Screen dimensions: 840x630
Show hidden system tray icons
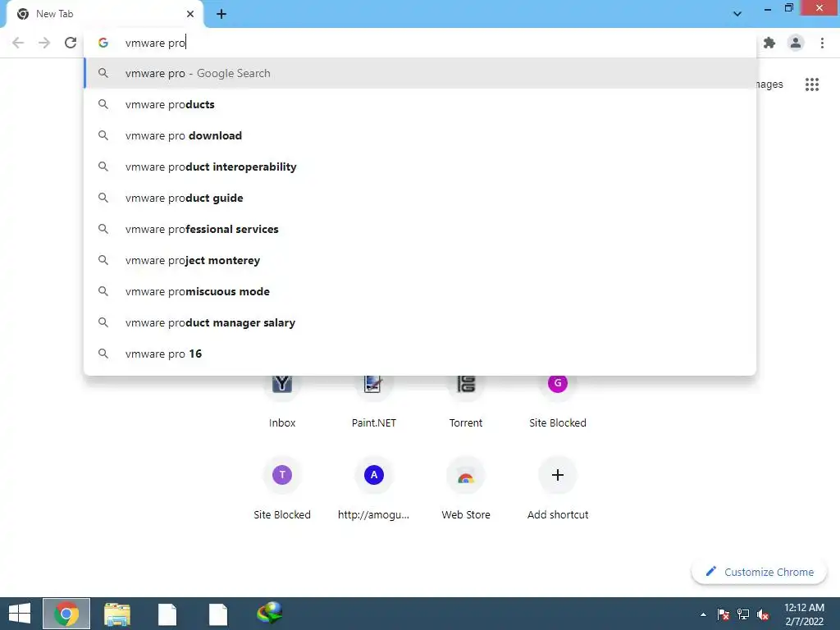click(703, 614)
